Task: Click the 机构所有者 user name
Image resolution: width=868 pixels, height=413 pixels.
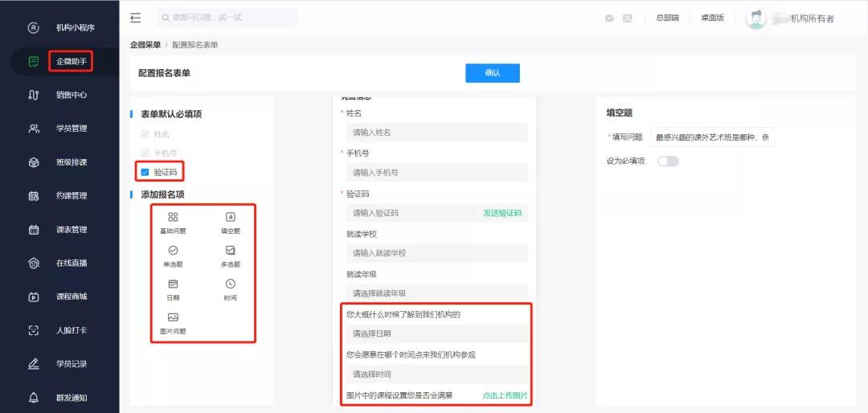Action: (x=812, y=18)
